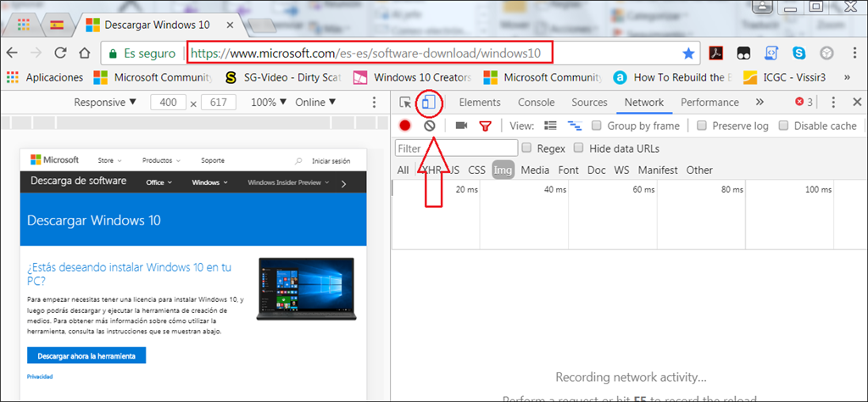Switch to the Console tab

536,103
